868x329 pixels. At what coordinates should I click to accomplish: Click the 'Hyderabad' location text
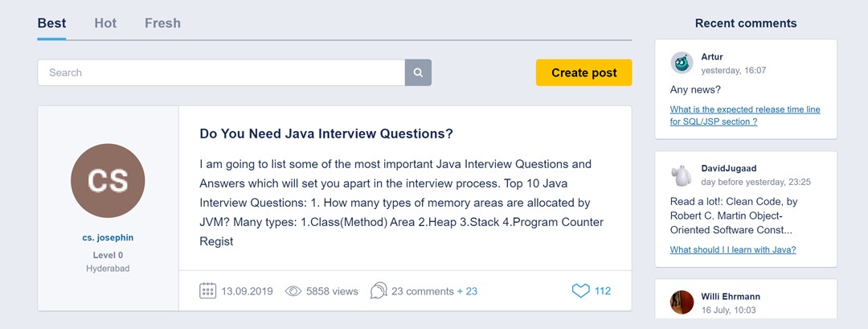108,269
